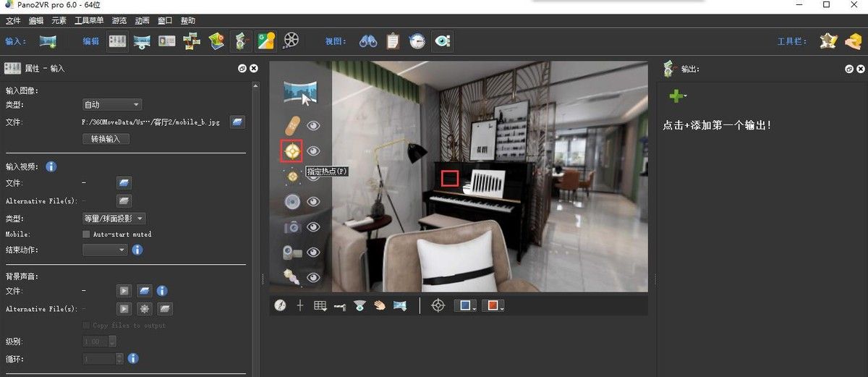Viewport: 868px width, 377px height.
Task: Open the 动画 menu
Action: (142, 20)
